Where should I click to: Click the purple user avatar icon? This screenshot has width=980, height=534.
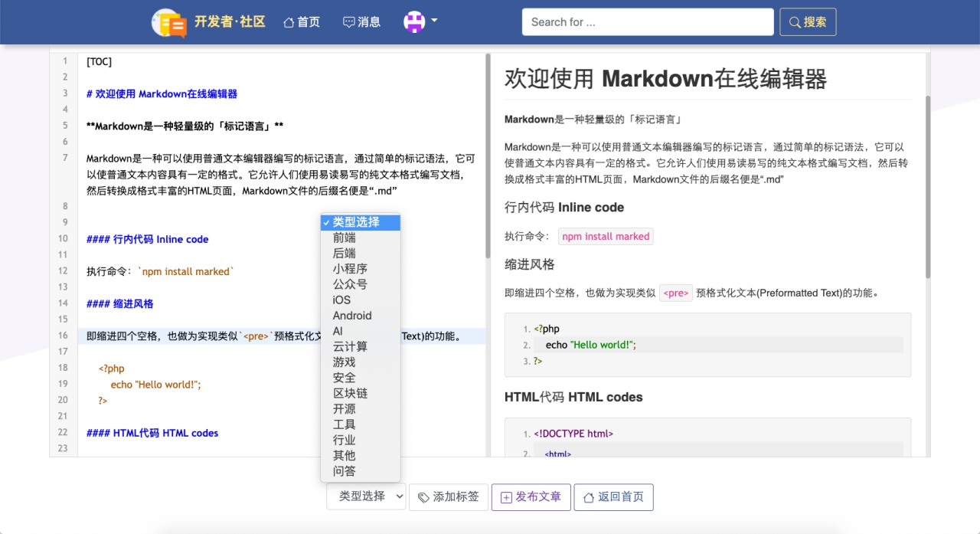click(414, 22)
